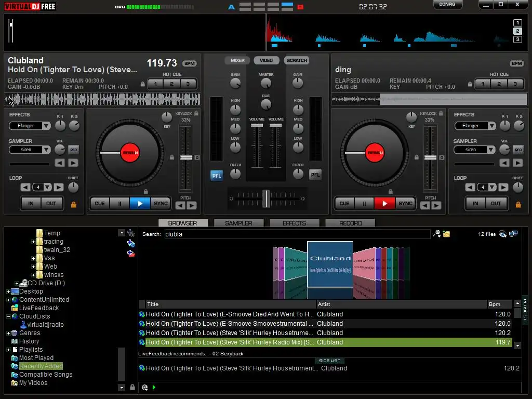Click the monitor icon right of 12 files

513,234
